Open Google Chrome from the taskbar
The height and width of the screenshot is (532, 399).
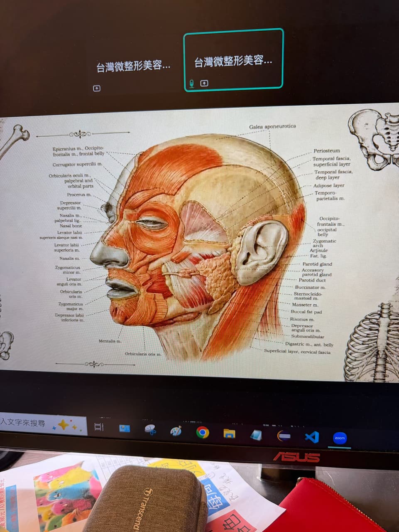[203, 433]
